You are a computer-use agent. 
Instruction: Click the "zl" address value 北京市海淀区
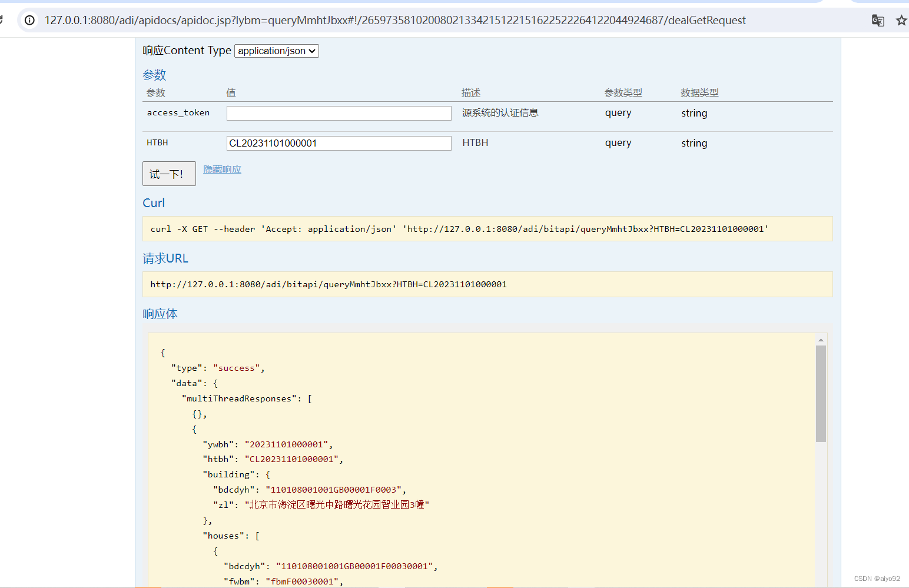337,504
